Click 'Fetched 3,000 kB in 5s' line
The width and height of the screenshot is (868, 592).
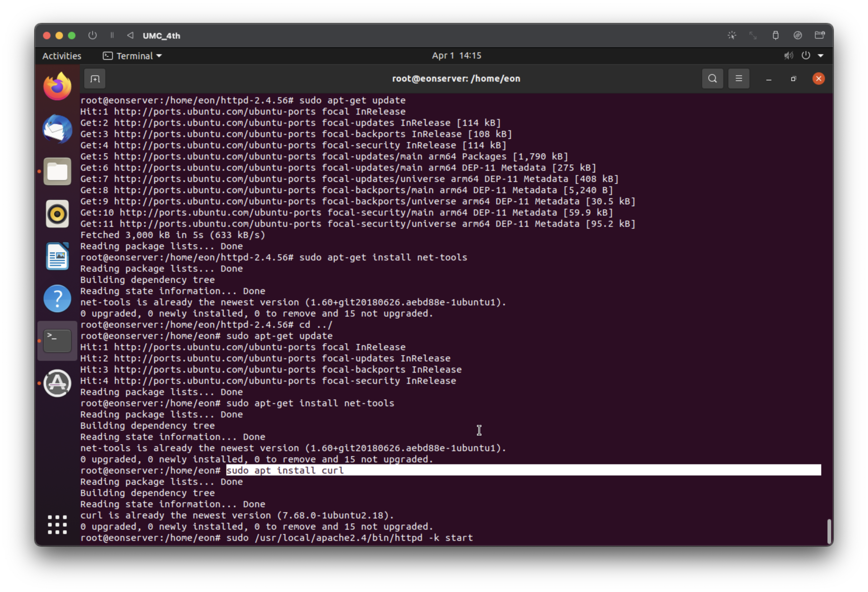[x=172, y=235]
